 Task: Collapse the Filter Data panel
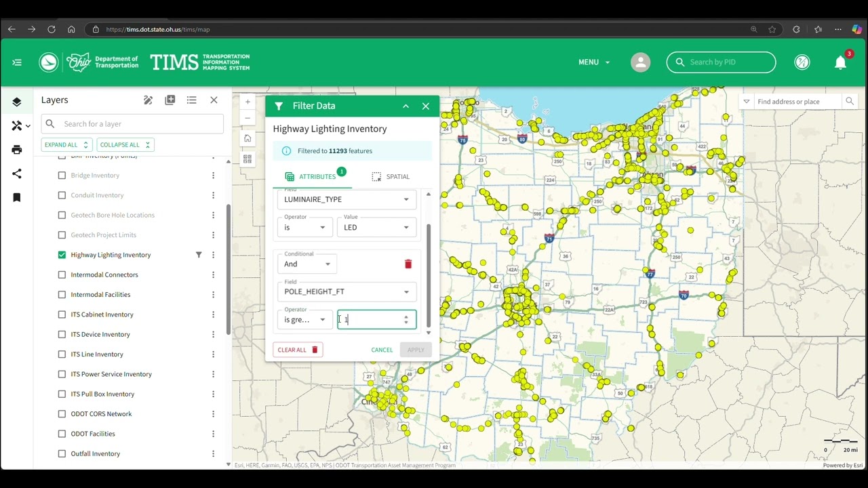point(406,106)
